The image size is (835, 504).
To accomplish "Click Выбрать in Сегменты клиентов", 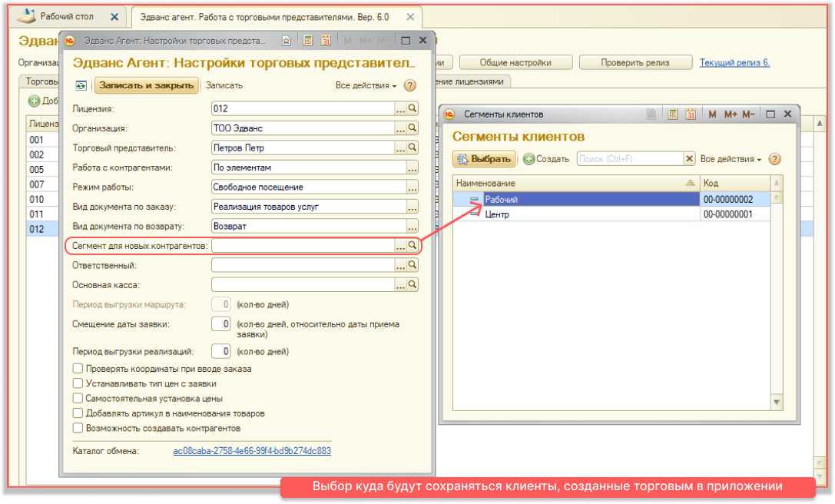I will point(484,159).
